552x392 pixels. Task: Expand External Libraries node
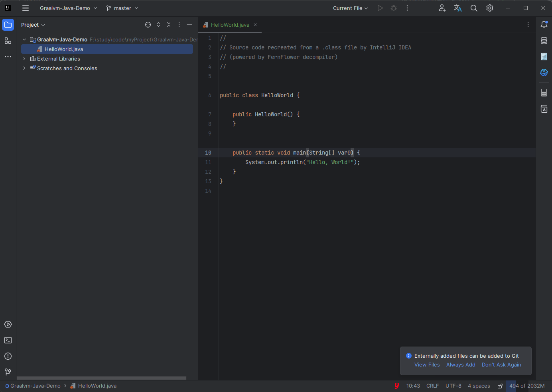[24, 59]
